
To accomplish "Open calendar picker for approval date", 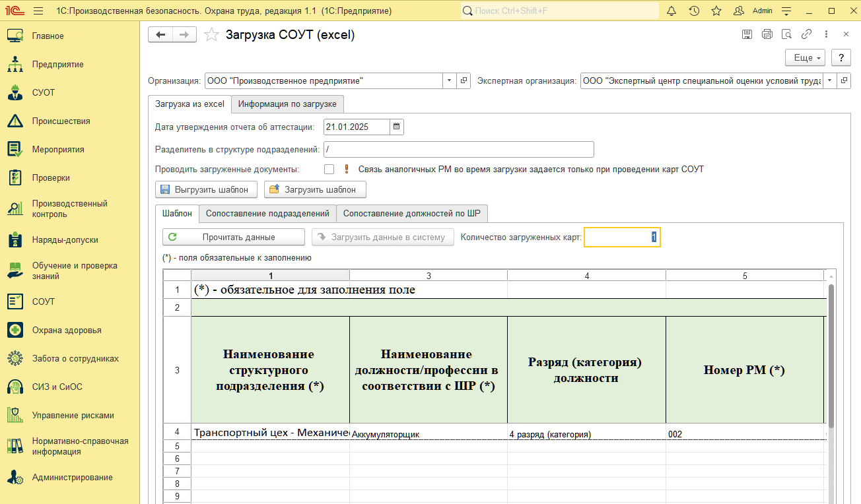I will 396,127.
